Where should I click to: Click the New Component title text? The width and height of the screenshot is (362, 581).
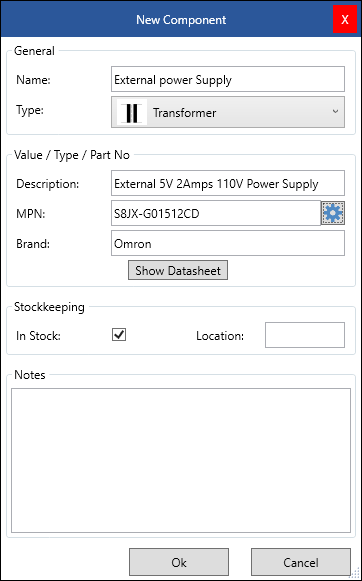click(181, 20)
